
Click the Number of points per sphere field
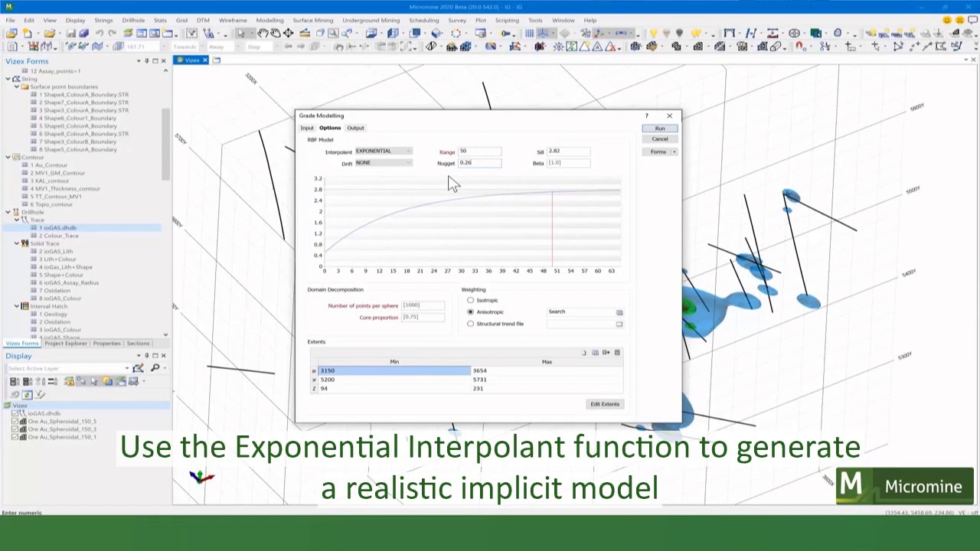point(423,305)
